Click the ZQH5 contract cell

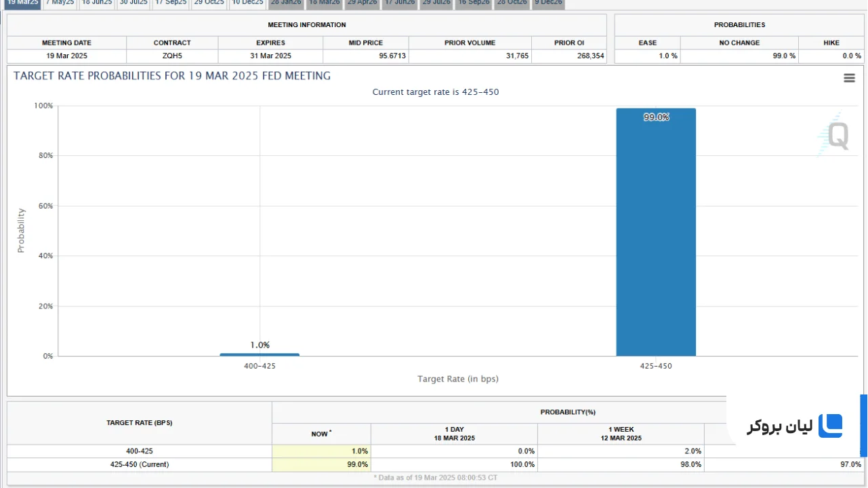click(x=172, y=56)
